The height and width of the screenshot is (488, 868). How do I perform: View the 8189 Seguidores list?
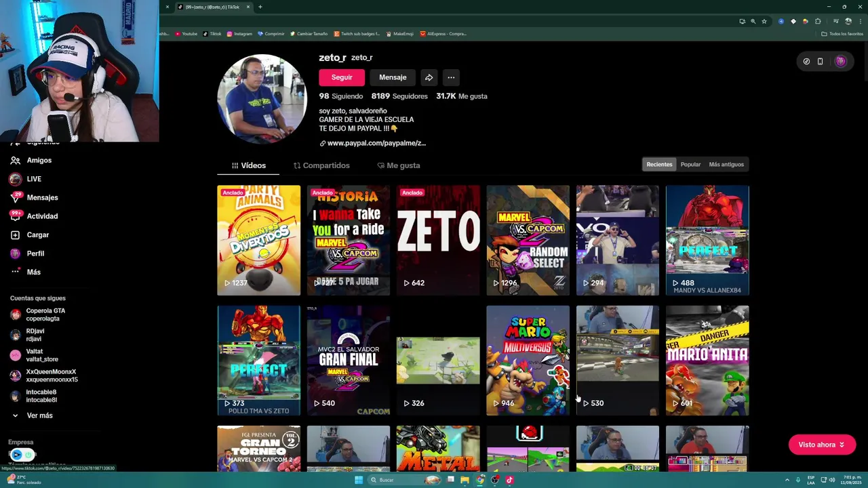pyautogui.click(x=399, y=96)
